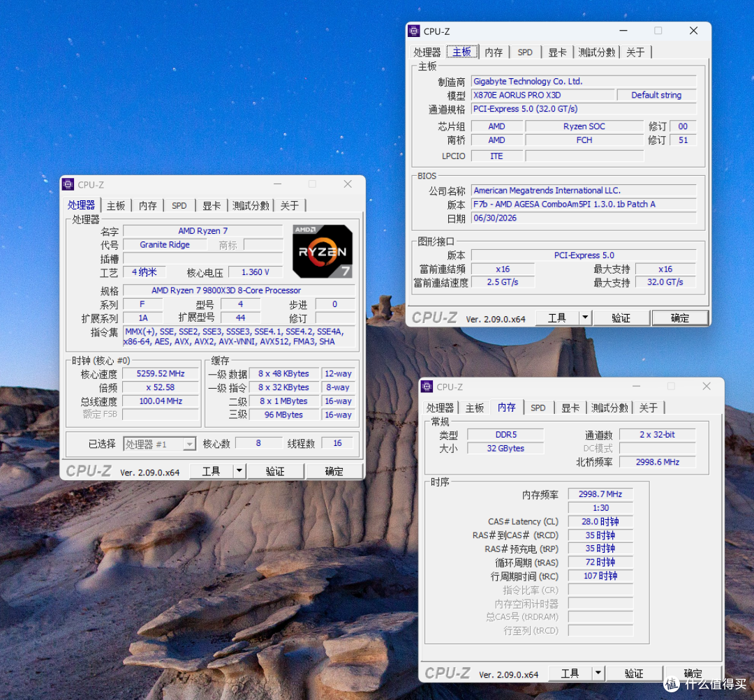Click the Ryzen SOC chipset field

(x=584, y=126)
